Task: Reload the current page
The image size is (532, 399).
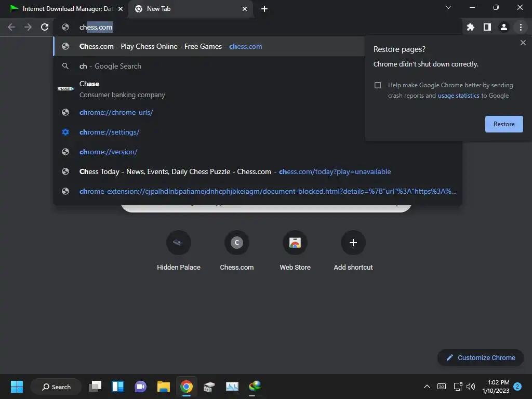Action: point(45,27)
